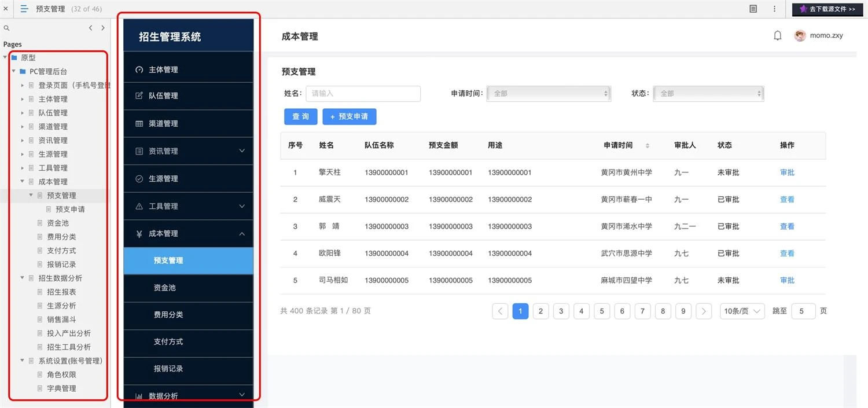The image size is (868, 408).
Task: Select 预支管理 in the dark menu
Action: click(x=189, y=260)
